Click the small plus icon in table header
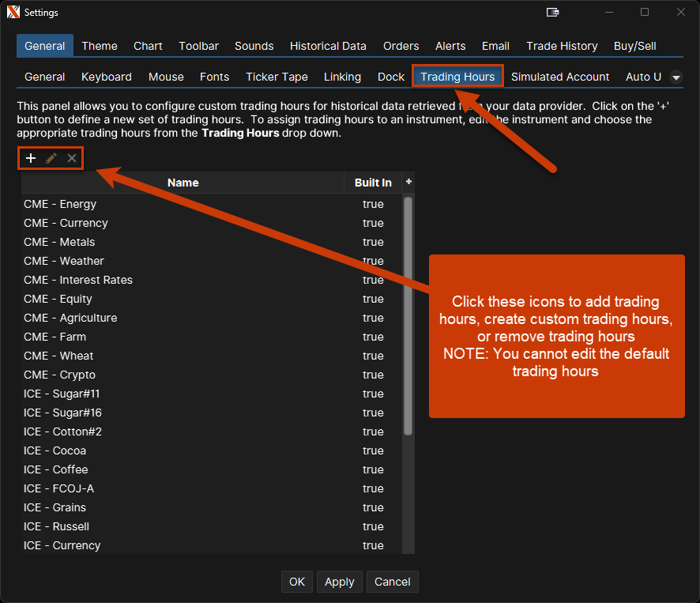This screenshot has width=700, height=603. pos(408,182)
